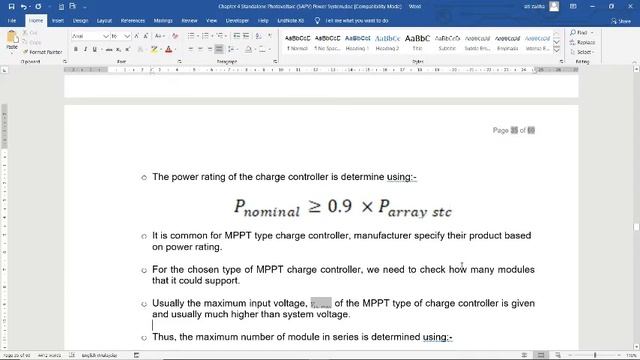Image resolution: width=640 pixels, height=360 pixels.
Task: Open the font size dropdown
Action: (127, 36)
